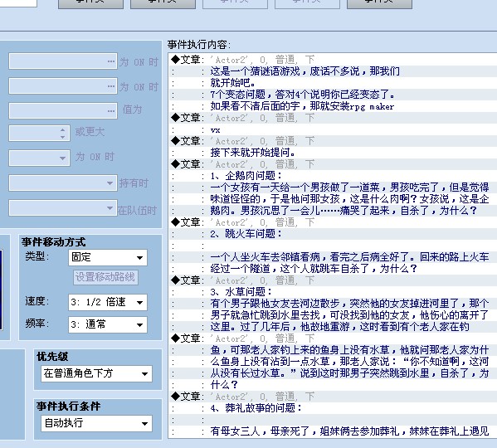Viewport: 497px width, 448px height.
Task: Open the 优先级 dropdown 在普通角色下方
Action: click(x=96, y=373)
